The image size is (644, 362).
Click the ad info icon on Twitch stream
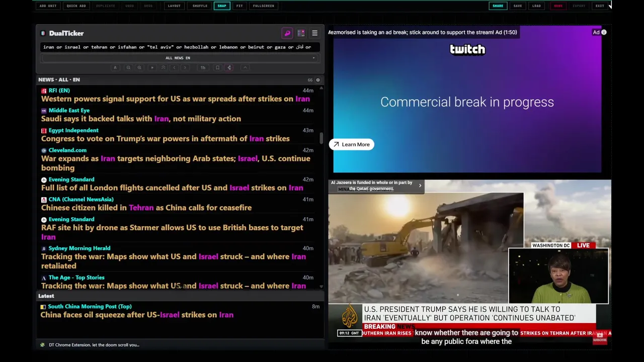click(604, 32)
